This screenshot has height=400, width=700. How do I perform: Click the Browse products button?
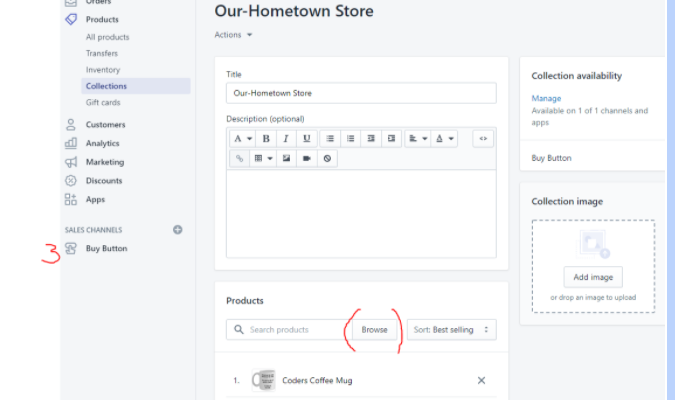pyautogui.click(x=374, y=329)
